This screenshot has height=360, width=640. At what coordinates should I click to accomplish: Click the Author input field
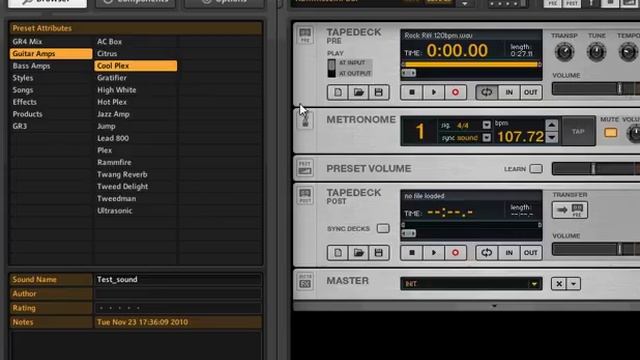178,293
